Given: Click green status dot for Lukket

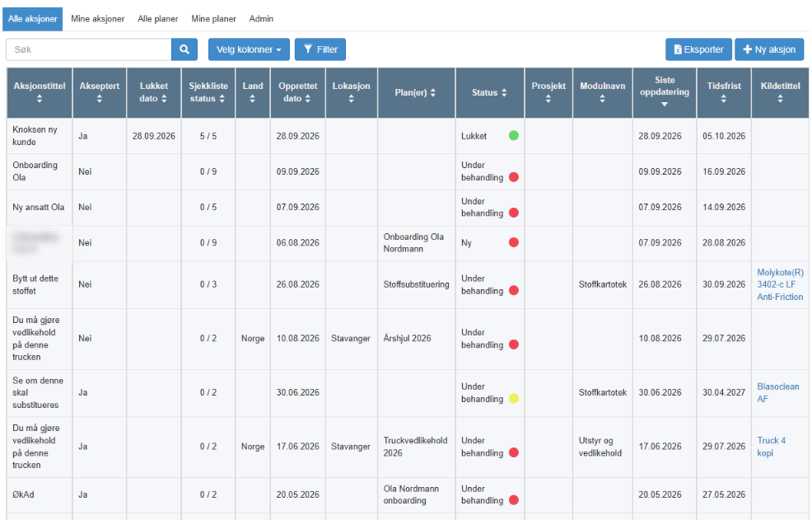Looking at the screenshot, I should tap(514, 136).
